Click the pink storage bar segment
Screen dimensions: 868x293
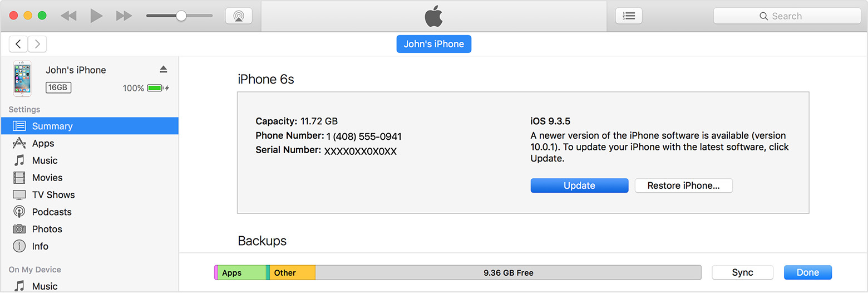point(216,272)
